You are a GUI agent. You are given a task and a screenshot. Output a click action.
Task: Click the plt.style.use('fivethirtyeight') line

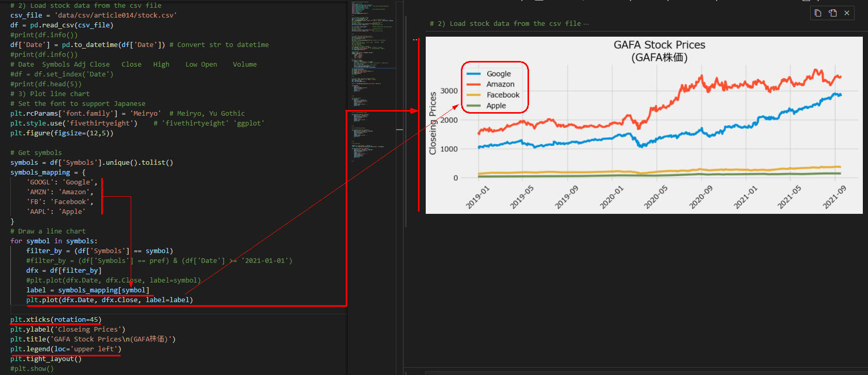[x=74, y=123]
